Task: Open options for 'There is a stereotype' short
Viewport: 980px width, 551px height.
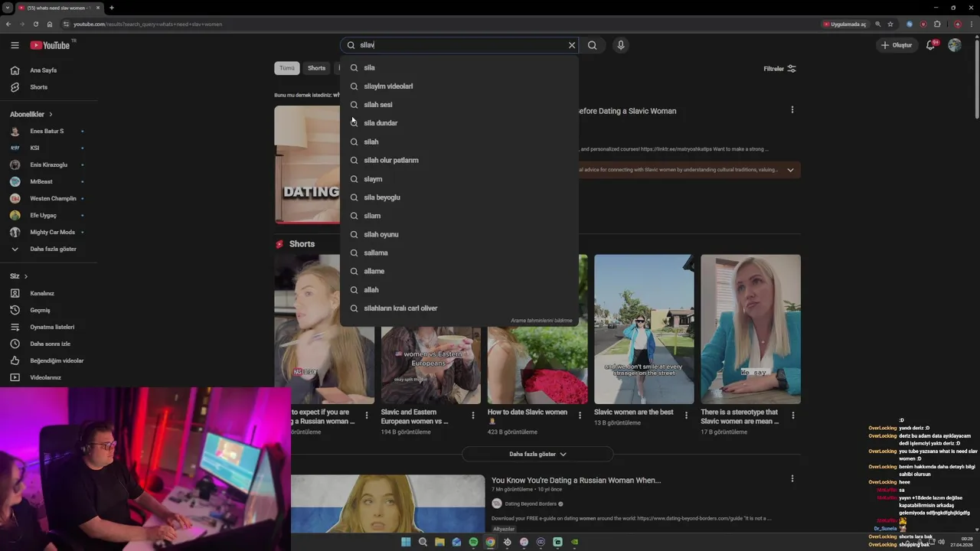Action: pos(793,416)
